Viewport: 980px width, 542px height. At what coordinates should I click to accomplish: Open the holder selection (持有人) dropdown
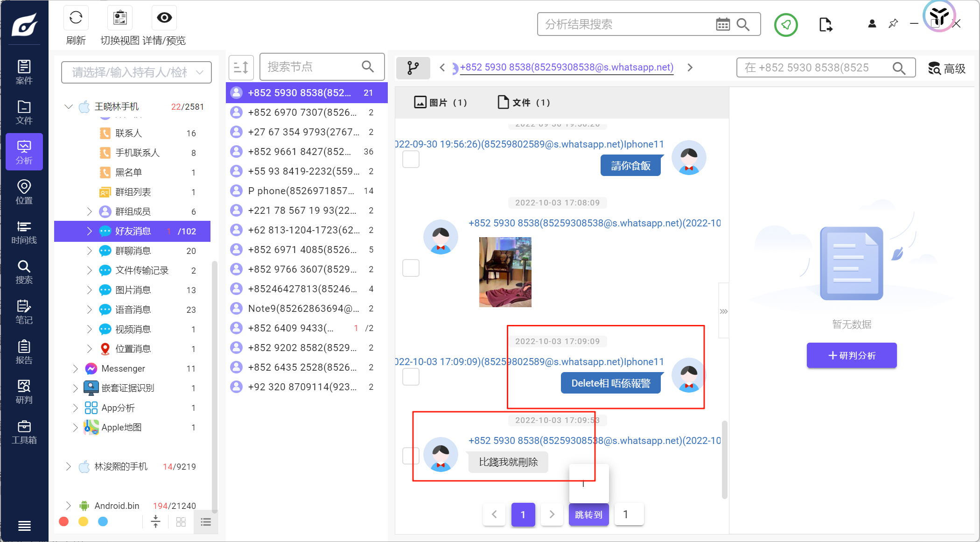click(136, 72)
